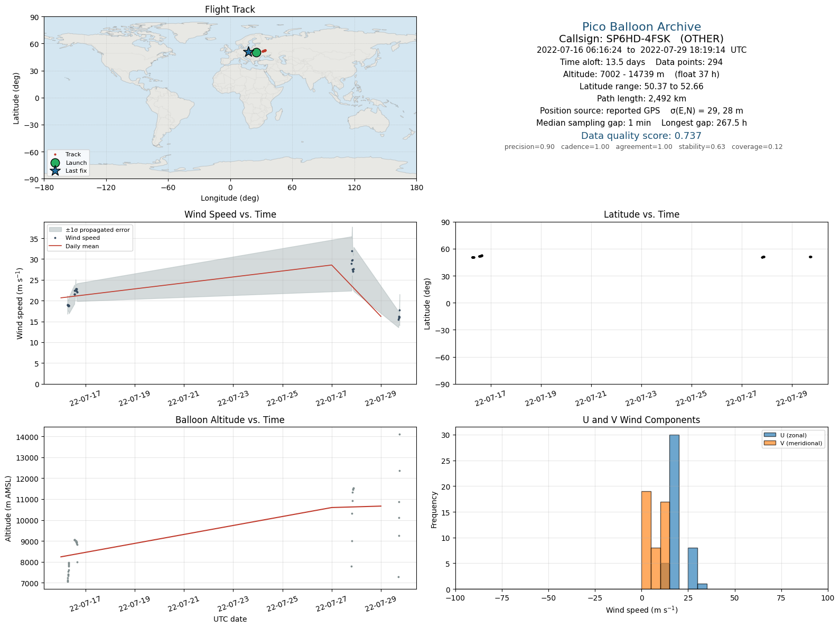Click the blue Last fix star on the map
Viewport: 840px width, 628px height.
(x=248, y=52)
